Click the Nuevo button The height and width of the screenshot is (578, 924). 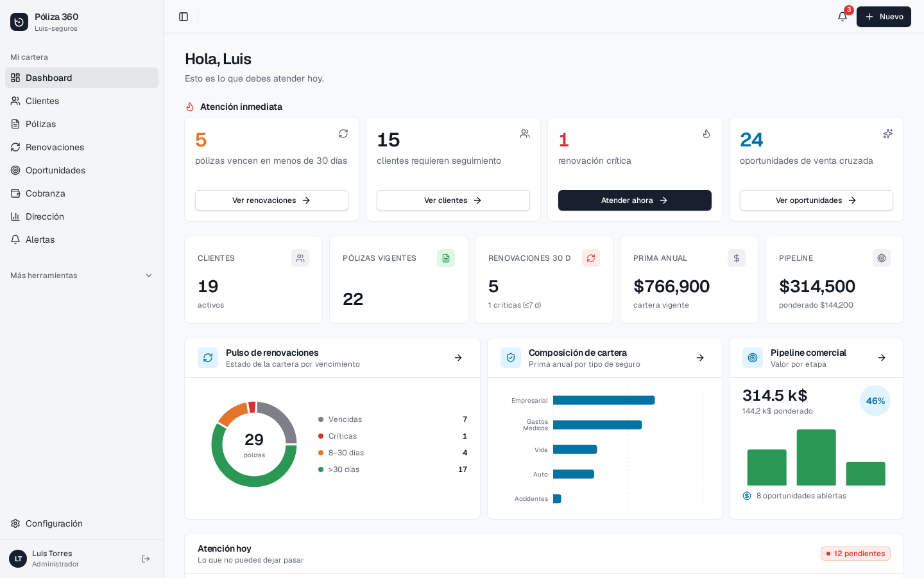(x=884, y=17)
